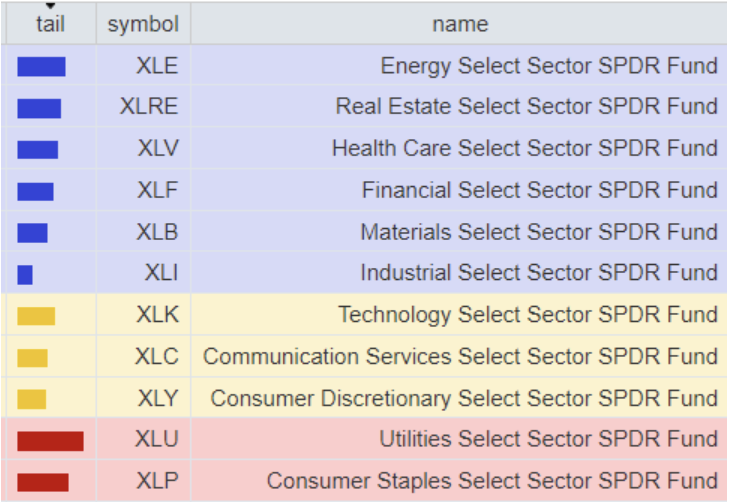Click the yellow tail bar for XLY
The height and width of the screenshot is (502, 730).
(32, 399)
